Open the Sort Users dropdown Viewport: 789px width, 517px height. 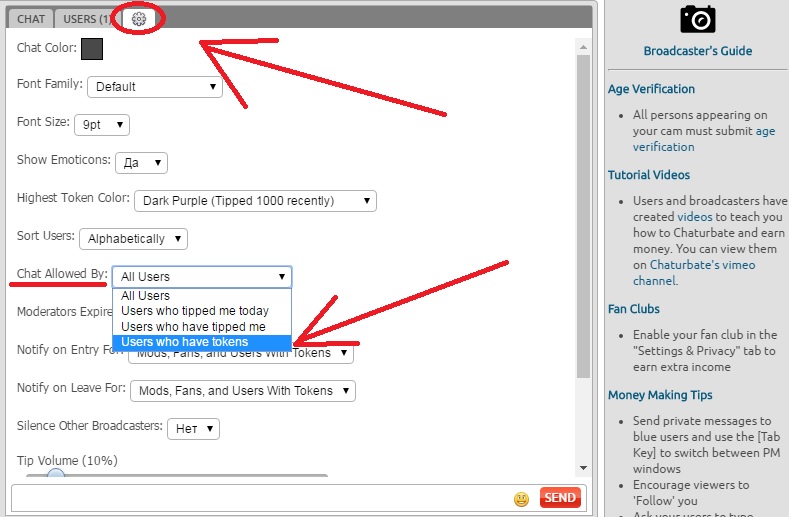133,239
